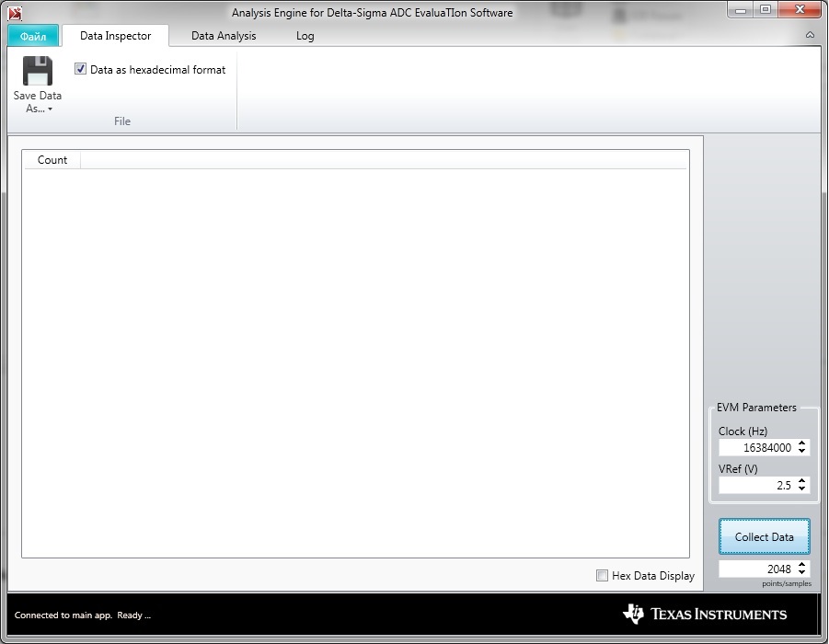Close the Analysis Engine window

(x=800, y=10)
